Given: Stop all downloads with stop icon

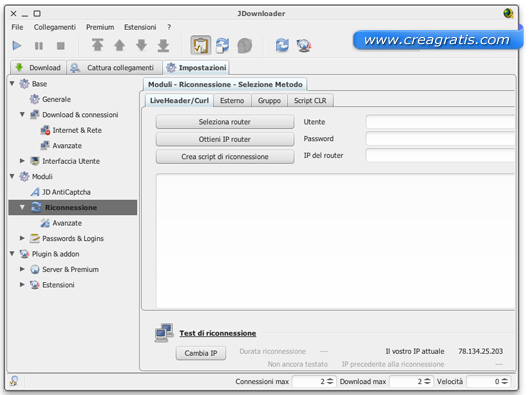Looking at the screenshot, I should [61, 46].
